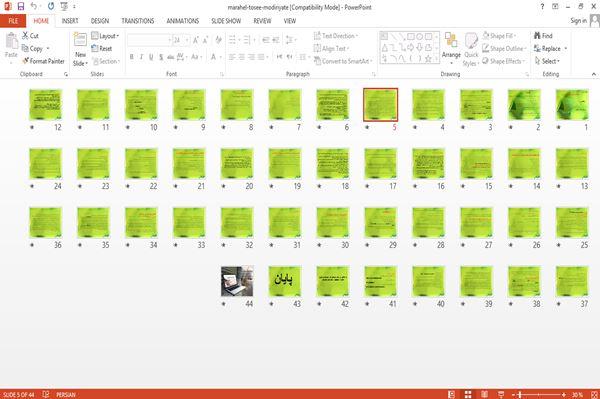Open the font size dropdown

tap(187, 40)
